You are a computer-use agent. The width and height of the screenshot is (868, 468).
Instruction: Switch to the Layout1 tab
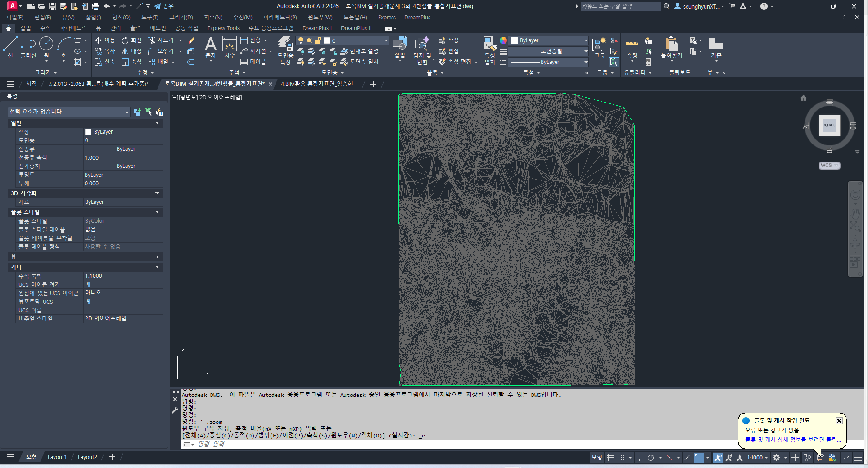pos(57,457)
